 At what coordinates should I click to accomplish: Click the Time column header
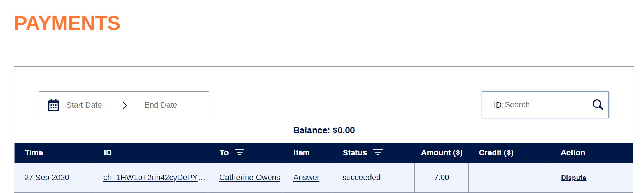point(34,153)
